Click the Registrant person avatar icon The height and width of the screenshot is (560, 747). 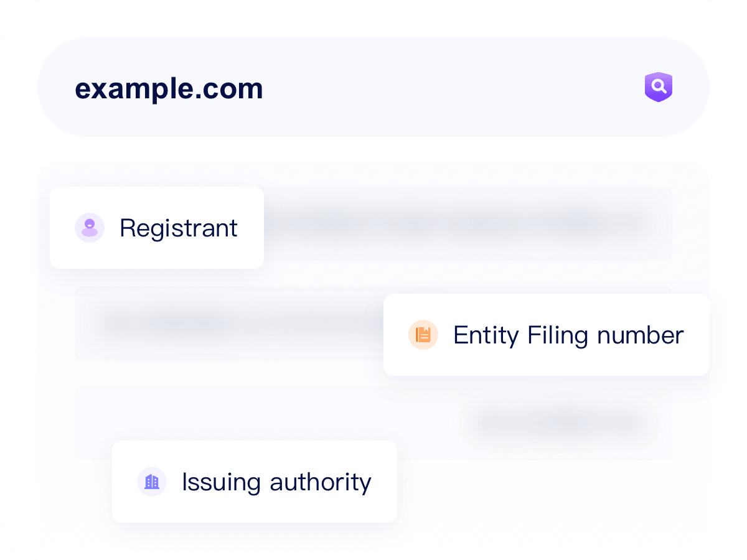pyautogui.click(x=90, y=228)
